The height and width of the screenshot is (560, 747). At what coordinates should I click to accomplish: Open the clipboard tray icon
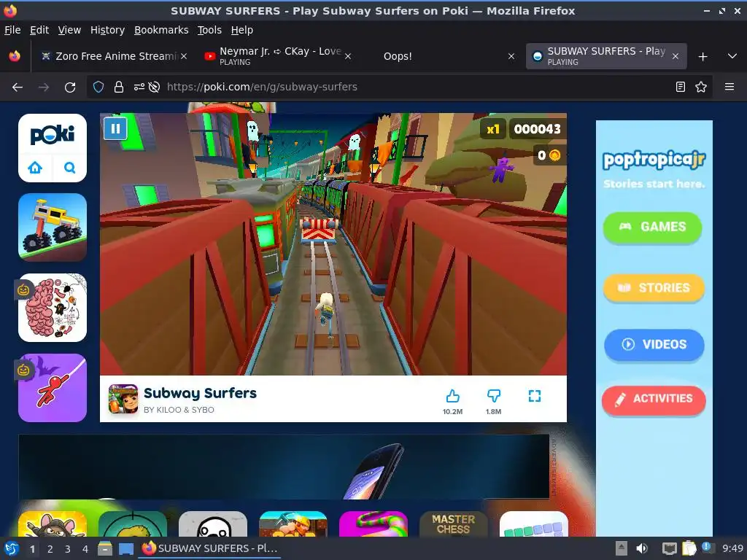(689, 548)
